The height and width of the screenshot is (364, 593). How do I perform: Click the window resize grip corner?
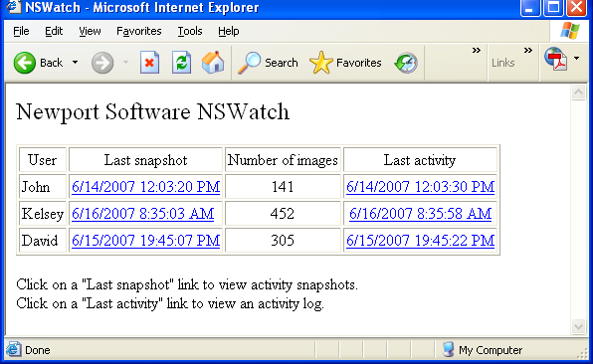tap(583, 353)
